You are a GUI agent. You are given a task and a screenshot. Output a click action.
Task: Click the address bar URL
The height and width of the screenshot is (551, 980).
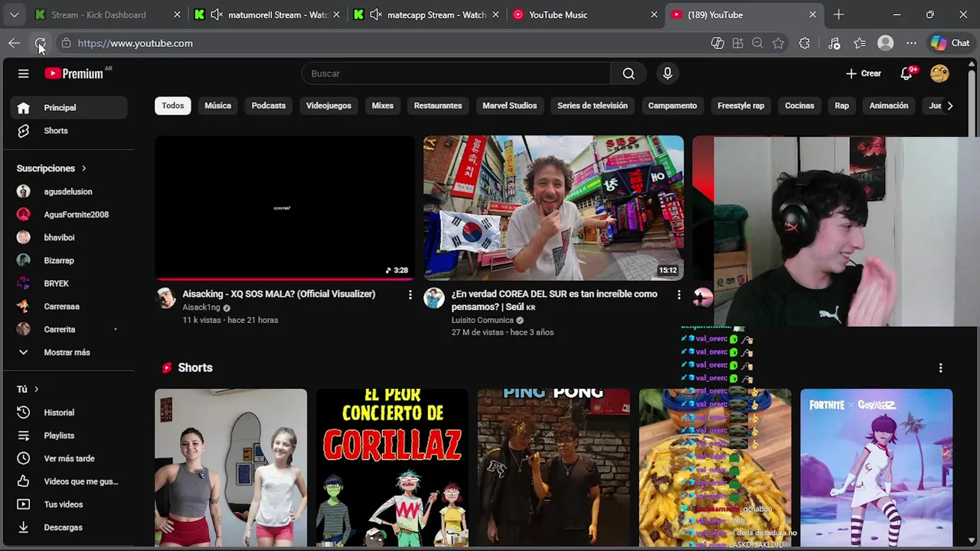point(136,44)
